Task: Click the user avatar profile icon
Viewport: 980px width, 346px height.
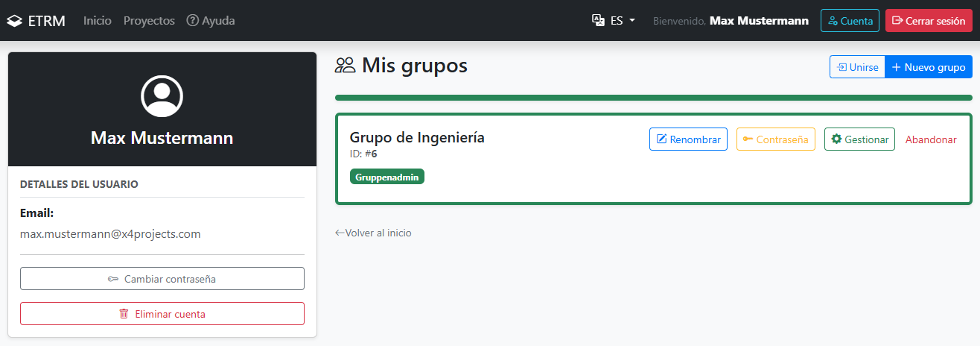Action: tap(162, 95)
